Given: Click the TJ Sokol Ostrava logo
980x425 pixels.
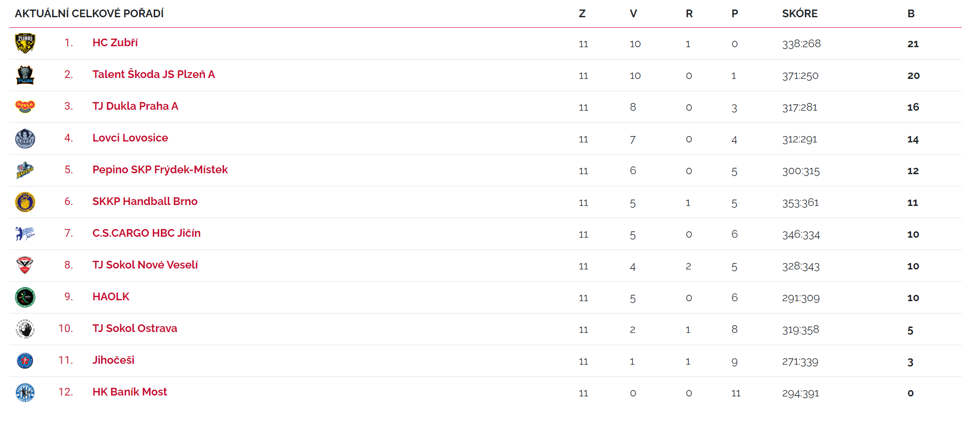Looking at the screenshot, I should click(25, 329).
